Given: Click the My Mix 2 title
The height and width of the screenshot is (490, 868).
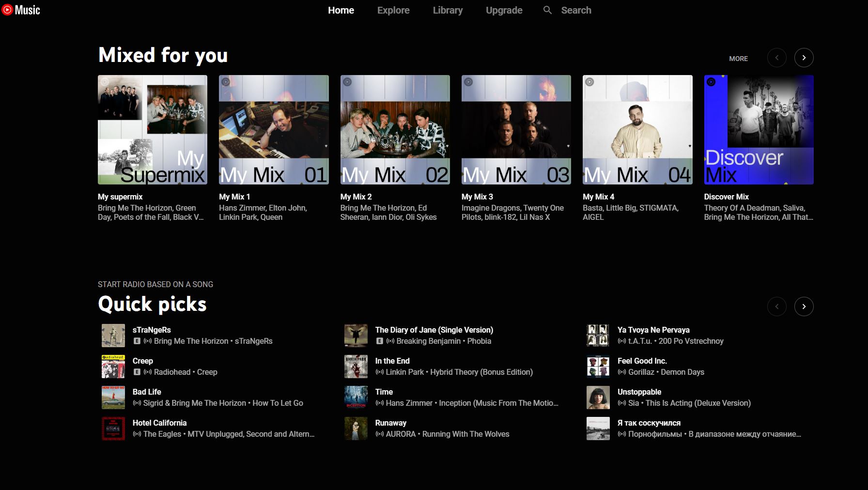Looking at the screenshot, I should 356,197.
